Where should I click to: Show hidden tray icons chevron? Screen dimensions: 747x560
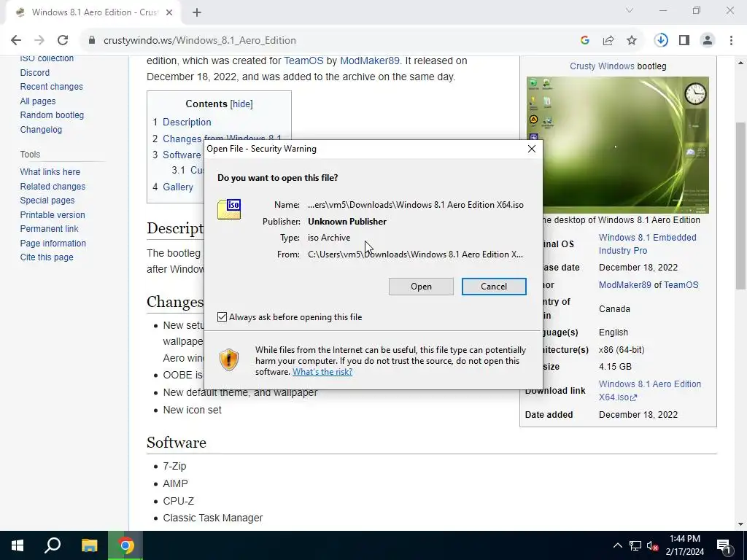pyautogui.click(x=617, y=545)
